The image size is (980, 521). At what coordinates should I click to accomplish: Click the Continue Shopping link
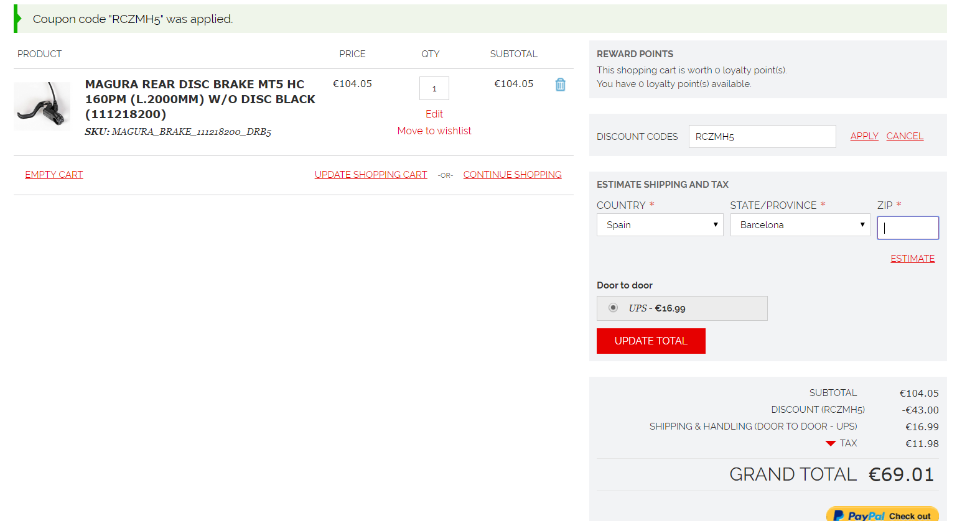tap(512, 175)
